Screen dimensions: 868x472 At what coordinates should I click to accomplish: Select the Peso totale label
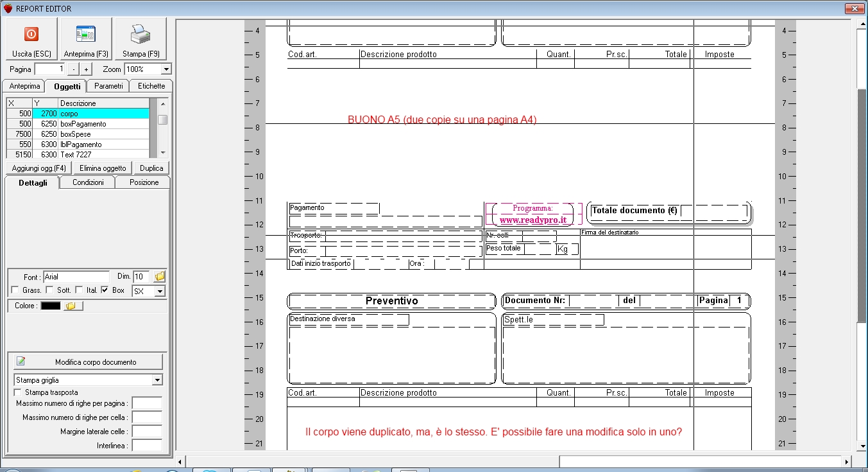click(x=504, y=249)
